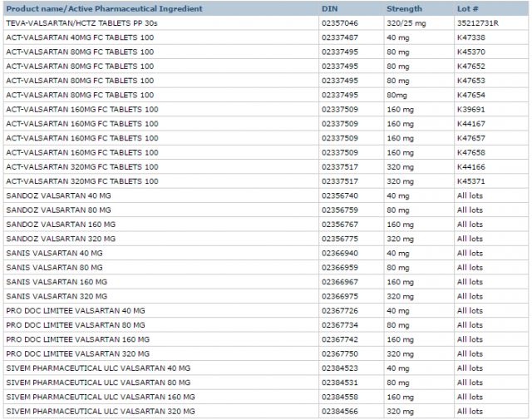The image size is (532, 420).
Task: Click DIN value 02356759
Action: 340,210
